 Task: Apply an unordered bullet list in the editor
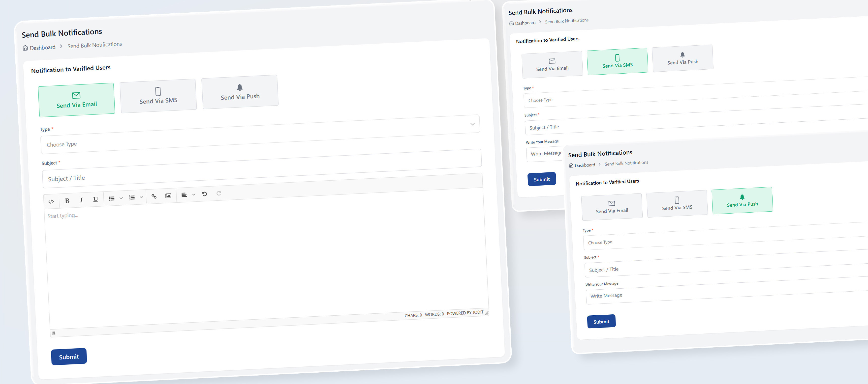pos(112,198)
